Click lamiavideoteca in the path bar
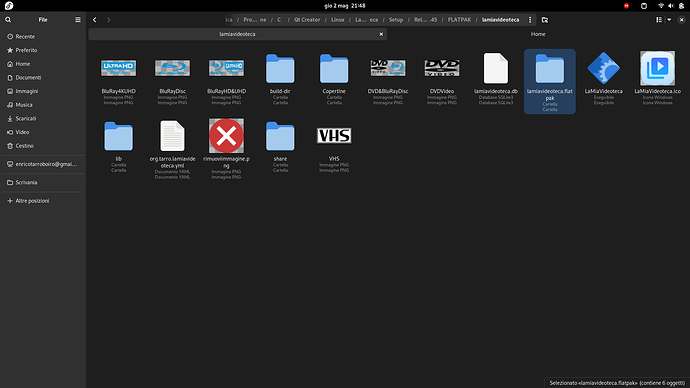690x388 pixels. [500, 20]
